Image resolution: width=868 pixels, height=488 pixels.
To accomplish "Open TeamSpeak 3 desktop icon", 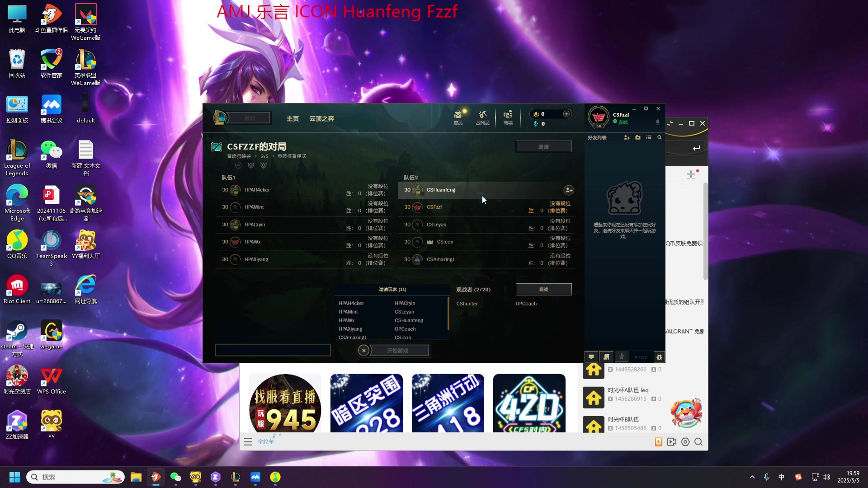I will coord(52,248).
